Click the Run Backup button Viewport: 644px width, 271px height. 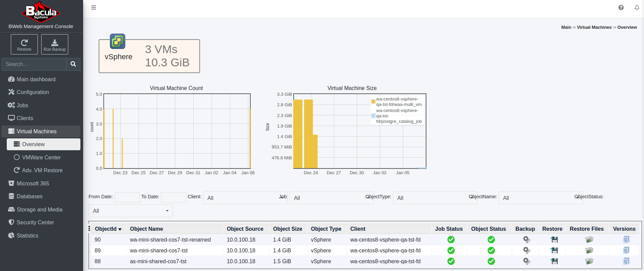coord(55,44)
